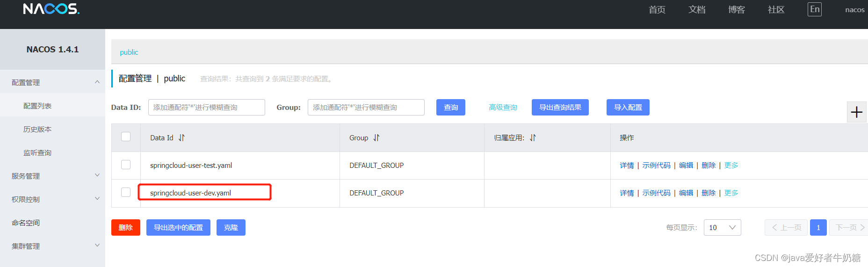
Task: Open the page size dropdown showing 10
Action: coord(722,228)
